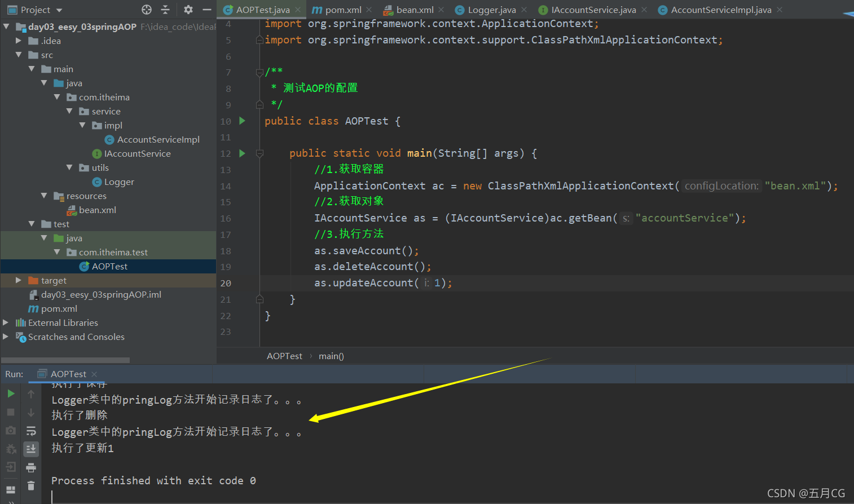
Task: Toggle Javadoc comment fold marker on line 7
Action: (x=259, y=72)
